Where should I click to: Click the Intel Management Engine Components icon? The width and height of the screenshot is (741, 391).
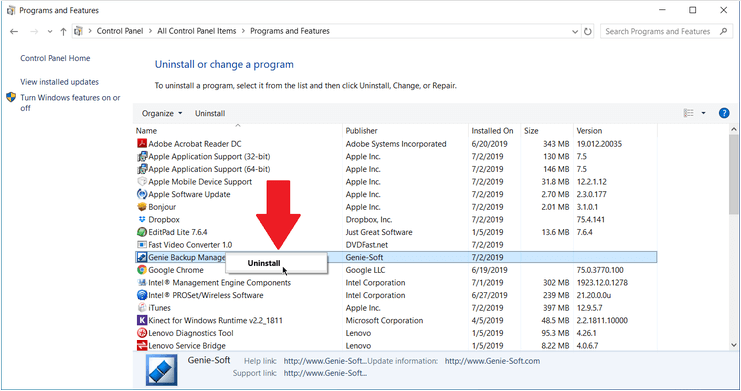pos(141,283)
